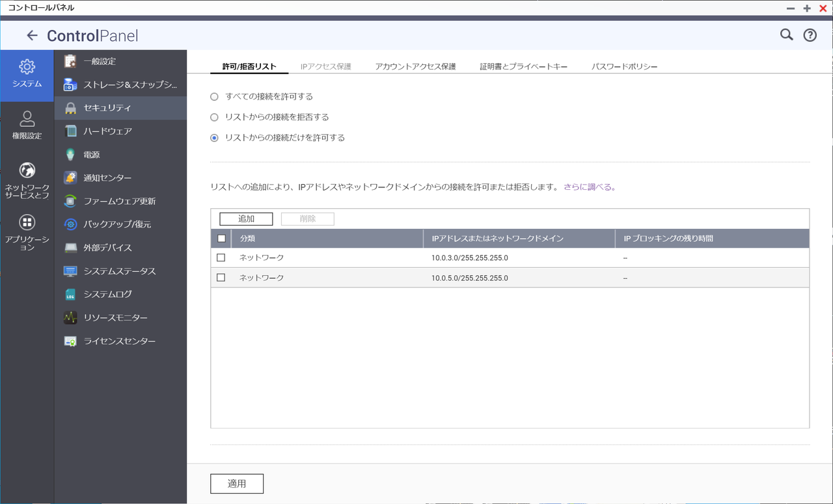The width and height of the screenshot is (833, 504).
Task: Open the help question mark icon
Action: tap(810, 35)
